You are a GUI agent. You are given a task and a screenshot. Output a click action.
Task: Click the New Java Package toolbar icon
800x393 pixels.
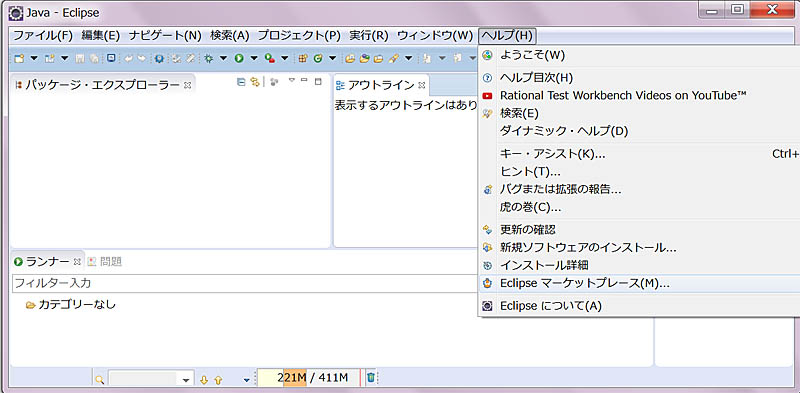pos(302,58)
